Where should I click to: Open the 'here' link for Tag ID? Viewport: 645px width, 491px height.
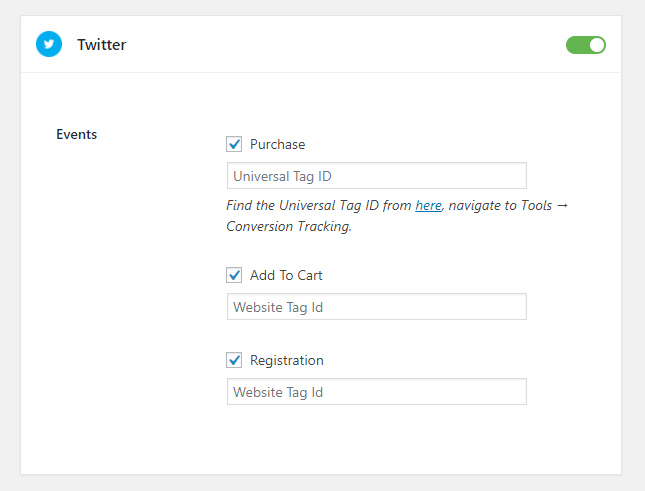pos(428,205)
